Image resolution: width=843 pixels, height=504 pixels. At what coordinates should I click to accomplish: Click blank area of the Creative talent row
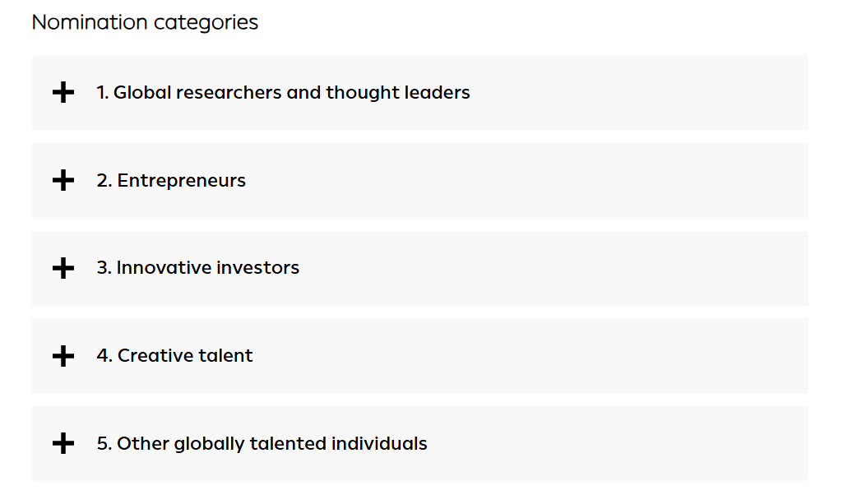click(x=591, y=356)
